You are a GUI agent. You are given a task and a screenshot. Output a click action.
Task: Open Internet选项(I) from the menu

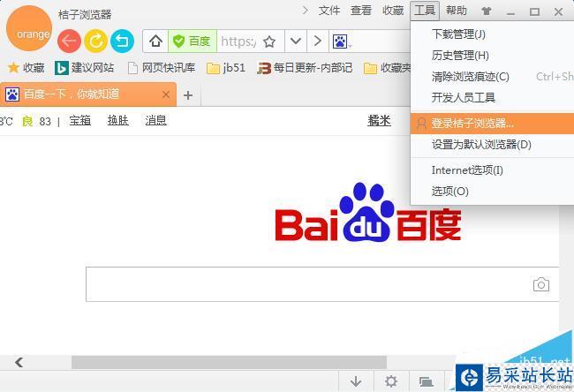[x=493, y=170]
